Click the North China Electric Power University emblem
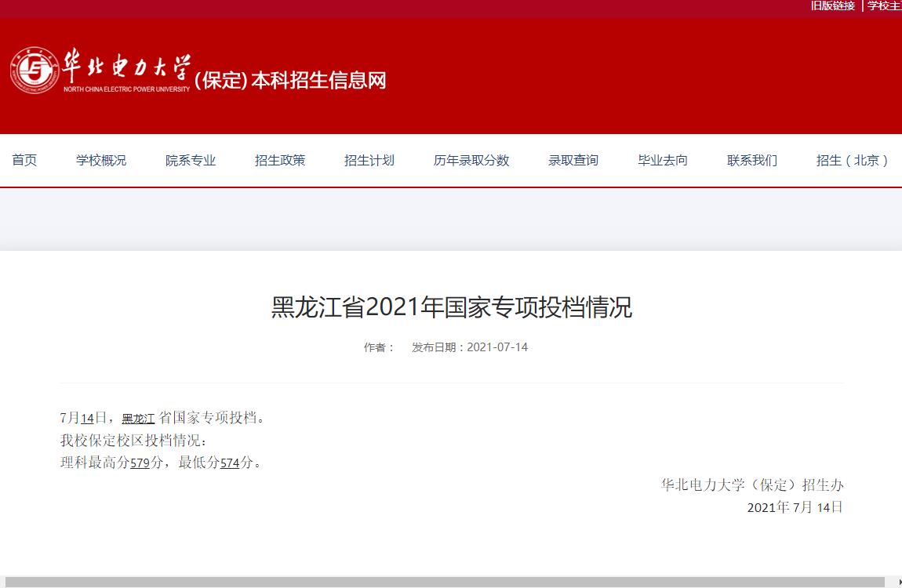Image resolution: width=902 pixels, height=588 pixels. pos(35,71)
